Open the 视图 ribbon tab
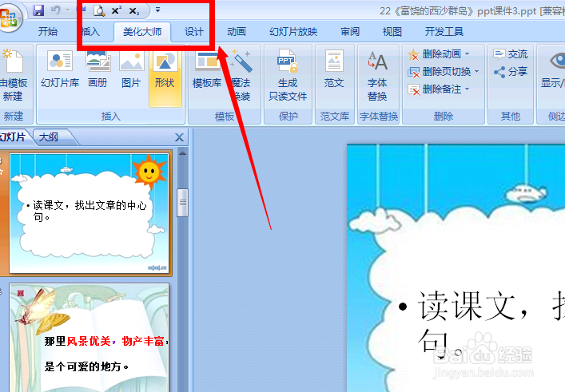Image resolution: width=565 pixels, height=392 pixels. [392, 32]
